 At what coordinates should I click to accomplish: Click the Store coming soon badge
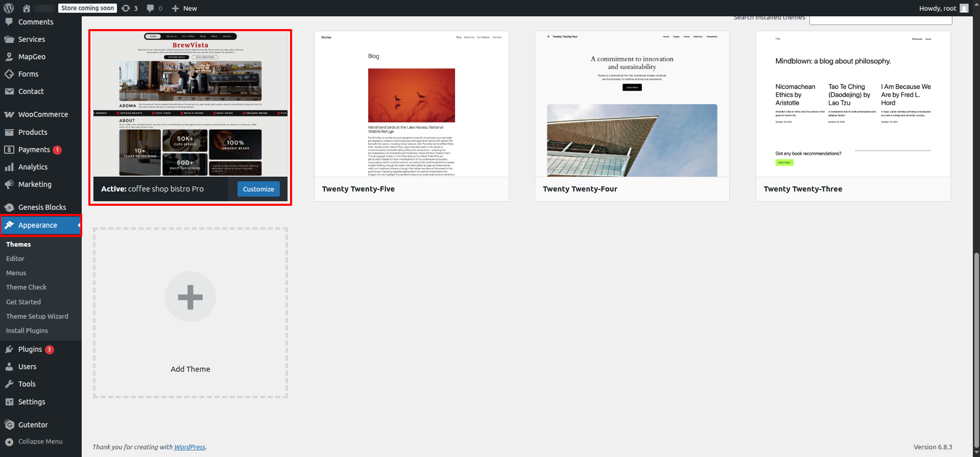click(87, 8)
